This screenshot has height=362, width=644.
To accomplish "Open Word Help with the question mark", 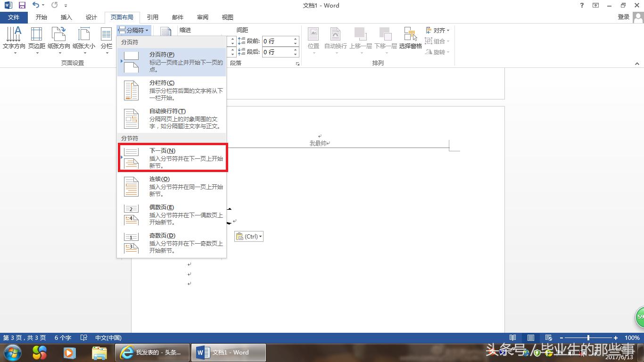I will pyautogui.click(x=582, y=5).
